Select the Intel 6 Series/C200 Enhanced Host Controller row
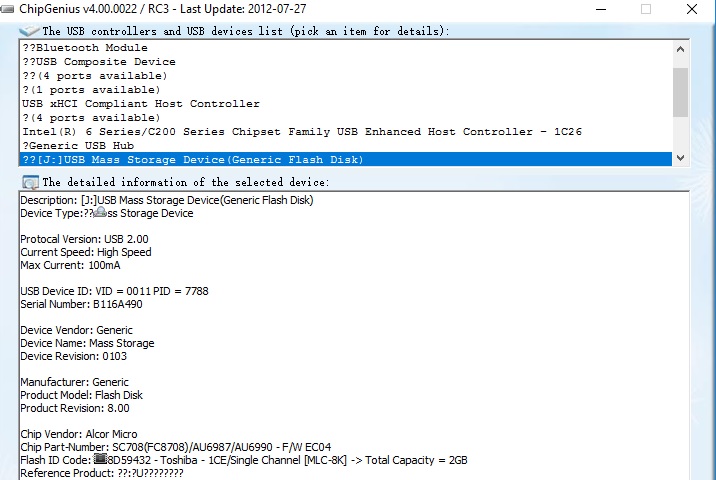 pos(346,132)
